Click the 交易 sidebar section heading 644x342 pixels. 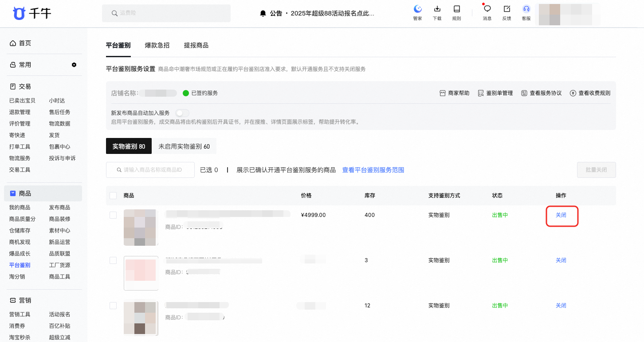pyautogui.click(x=20, y=86)
